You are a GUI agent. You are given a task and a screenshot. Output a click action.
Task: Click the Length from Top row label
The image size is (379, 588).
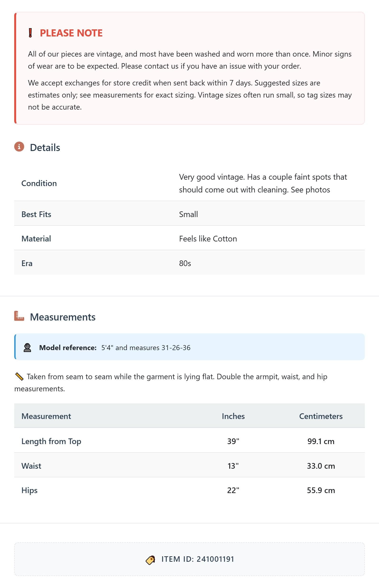click(51, 441)
